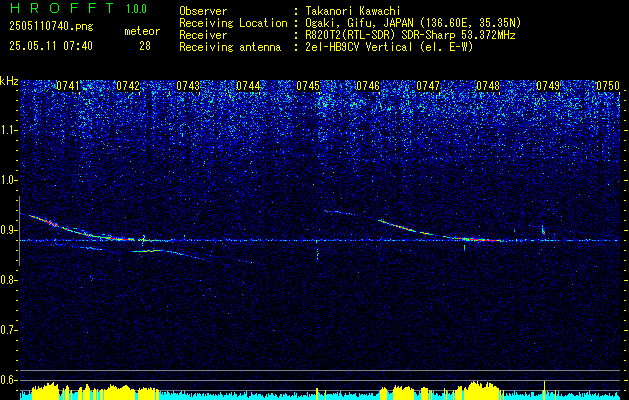The width and height of the screenshot is (629, 400).
Task: Click the filename 2505110740.png
Action: coord(51,26)
